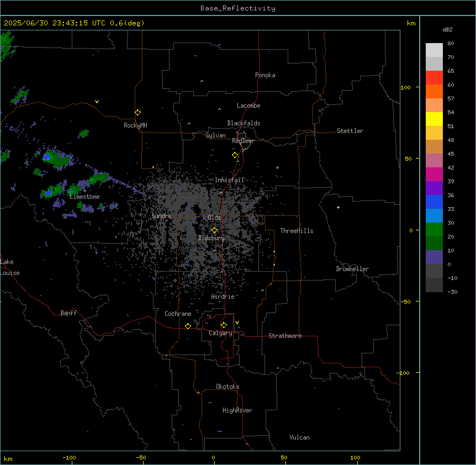
Task: Click the green echo cell west of RockyMH
Action: (x=84, y=133)
